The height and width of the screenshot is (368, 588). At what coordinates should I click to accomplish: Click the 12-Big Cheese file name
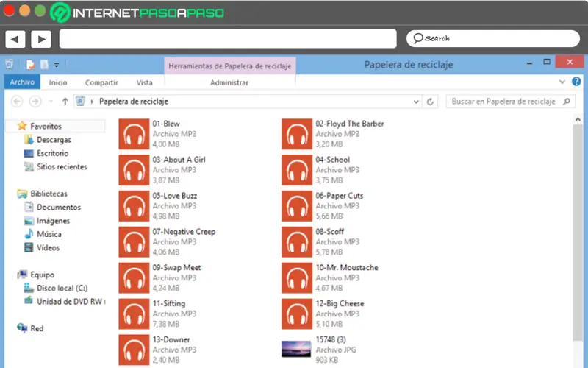tap(340, 304)
